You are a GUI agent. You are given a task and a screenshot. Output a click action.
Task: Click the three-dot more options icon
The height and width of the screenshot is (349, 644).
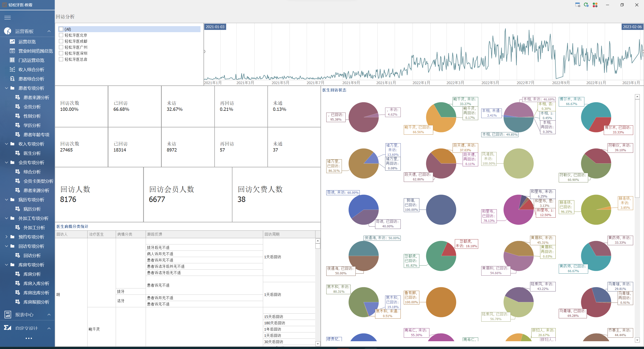pyautogui.click(x=29, y=338)
